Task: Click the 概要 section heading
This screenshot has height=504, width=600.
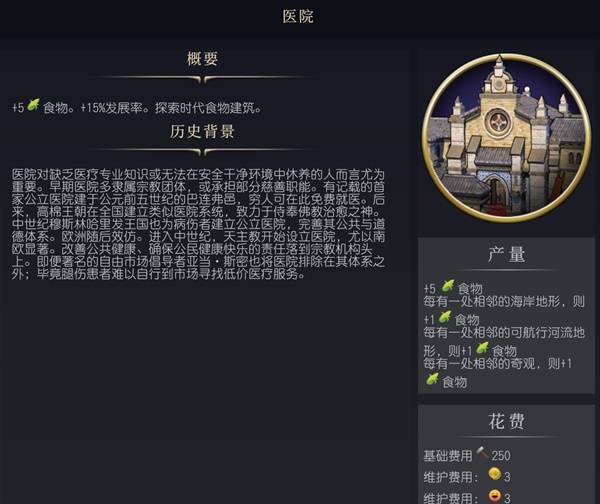Action: coord(202,59)
